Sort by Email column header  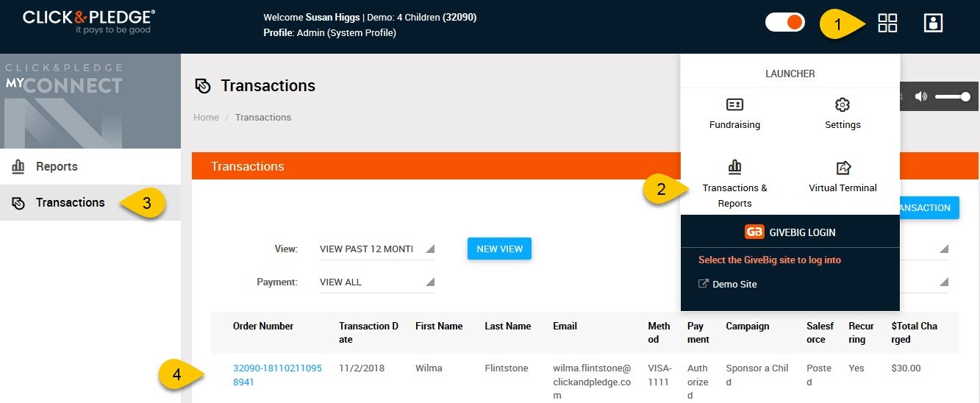click(x=565, y=326)
